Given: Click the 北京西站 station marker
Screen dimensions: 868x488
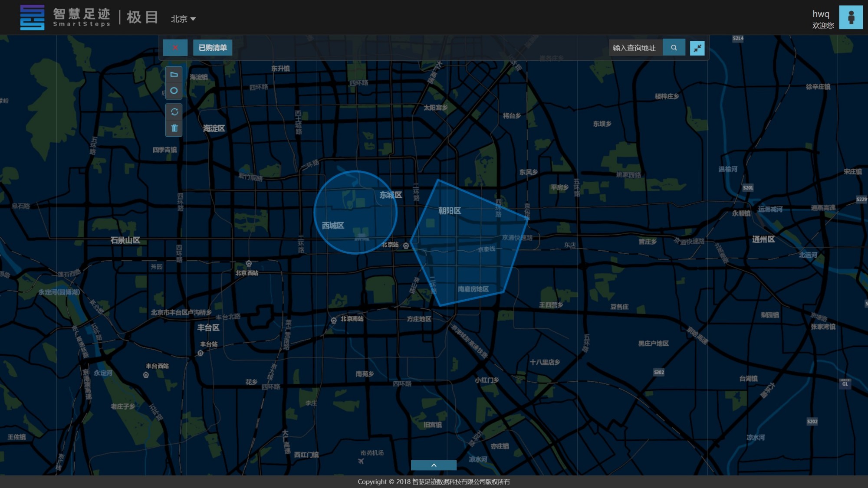Looking at the screenshot, I should click(249, 263).
